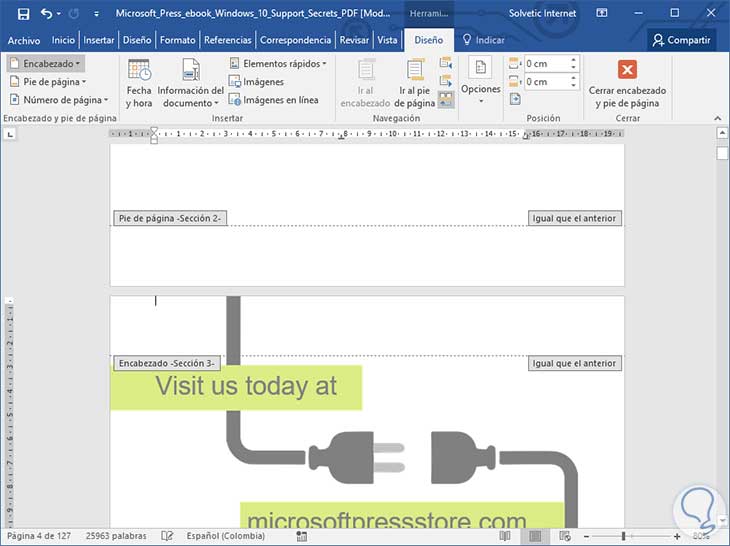Open the Referencias tab

(x=228, y=40)
